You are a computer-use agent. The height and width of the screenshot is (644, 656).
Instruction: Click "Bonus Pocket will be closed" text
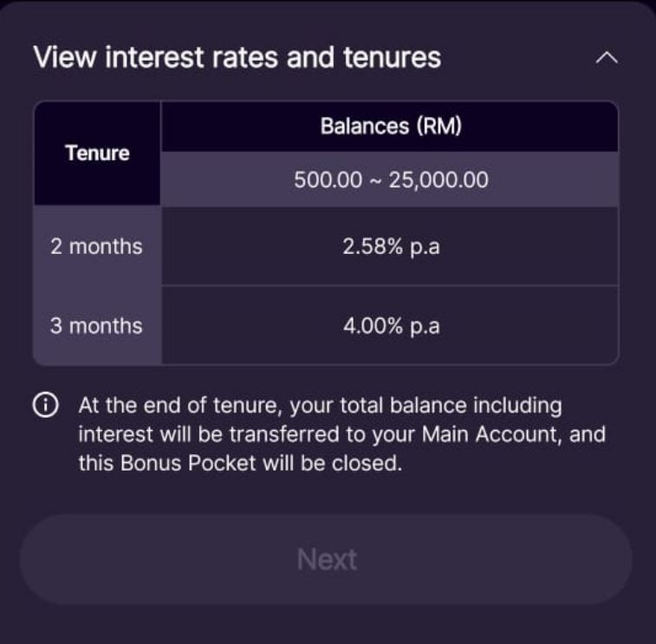(261, 463)
